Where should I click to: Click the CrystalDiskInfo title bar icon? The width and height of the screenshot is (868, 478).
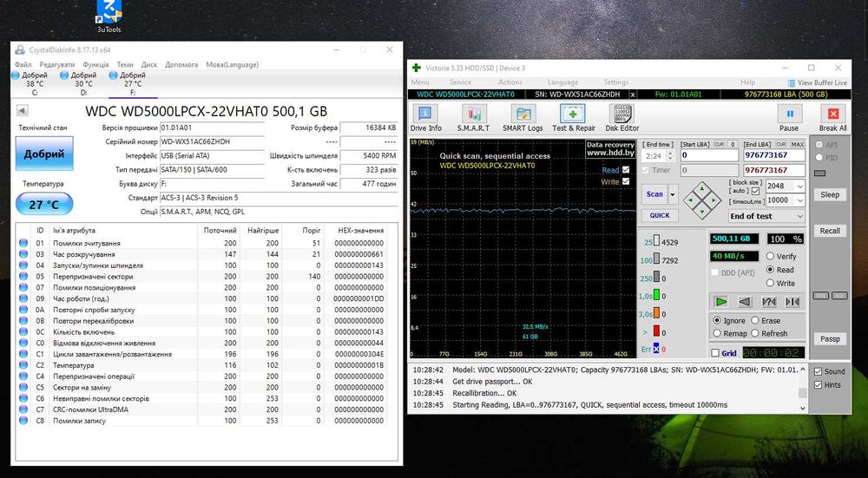tap(20, 49)
